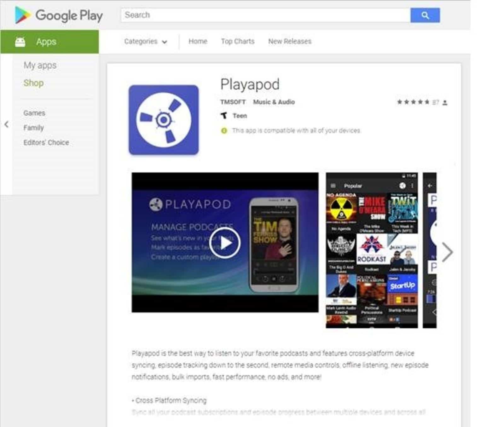This screenshot has height=427, width=504.
Task: Click the Music & Audio category link
Action: tap(274, 102)
